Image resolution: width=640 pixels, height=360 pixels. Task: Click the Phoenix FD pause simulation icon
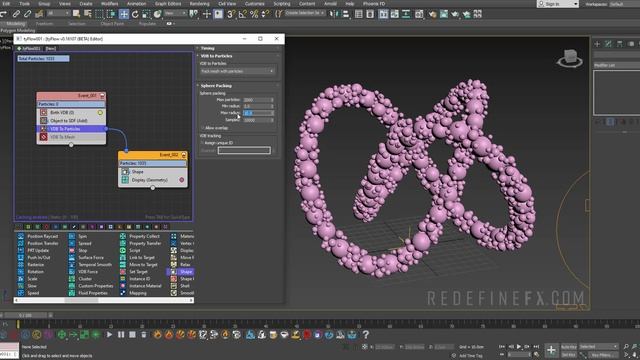coord(121,335)
